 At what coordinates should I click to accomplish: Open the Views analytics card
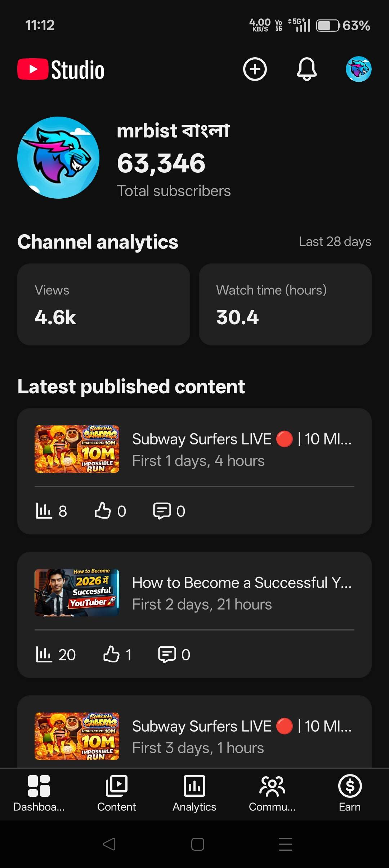coord(104,304)
